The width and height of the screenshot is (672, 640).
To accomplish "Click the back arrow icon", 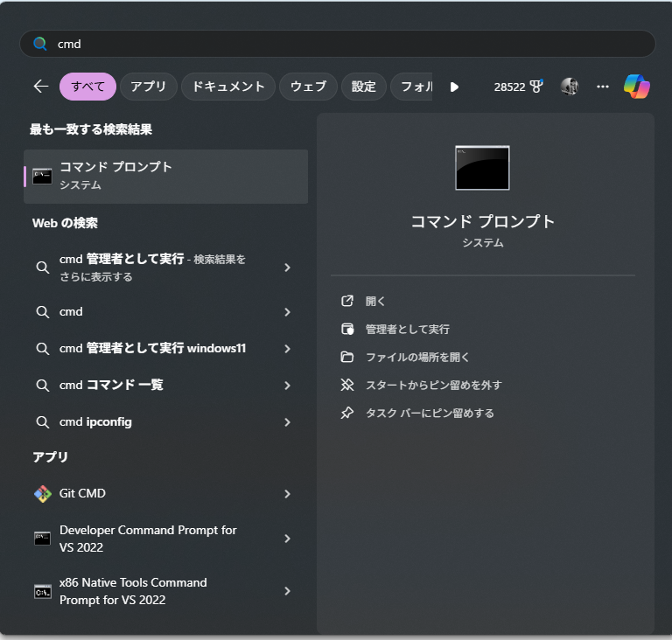I will click(x=41, y=87).
